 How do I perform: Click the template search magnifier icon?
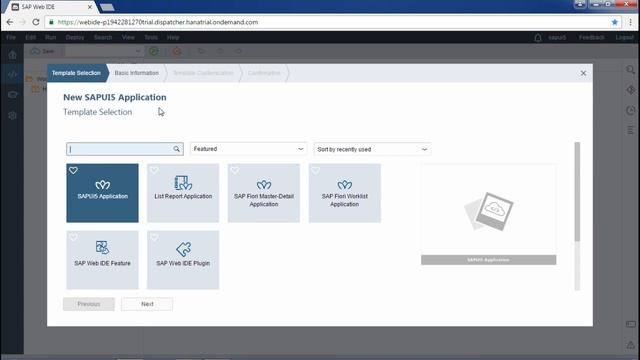176,149
